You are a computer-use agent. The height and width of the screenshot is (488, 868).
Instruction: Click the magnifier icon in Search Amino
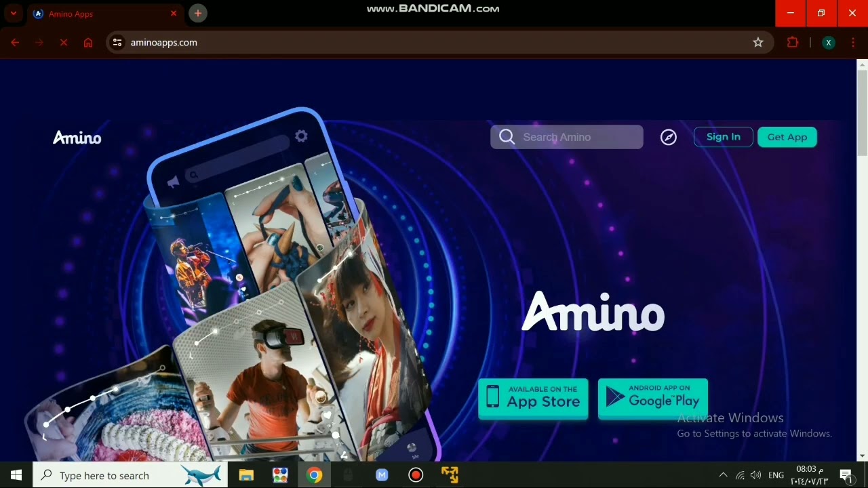click(507, 137)
